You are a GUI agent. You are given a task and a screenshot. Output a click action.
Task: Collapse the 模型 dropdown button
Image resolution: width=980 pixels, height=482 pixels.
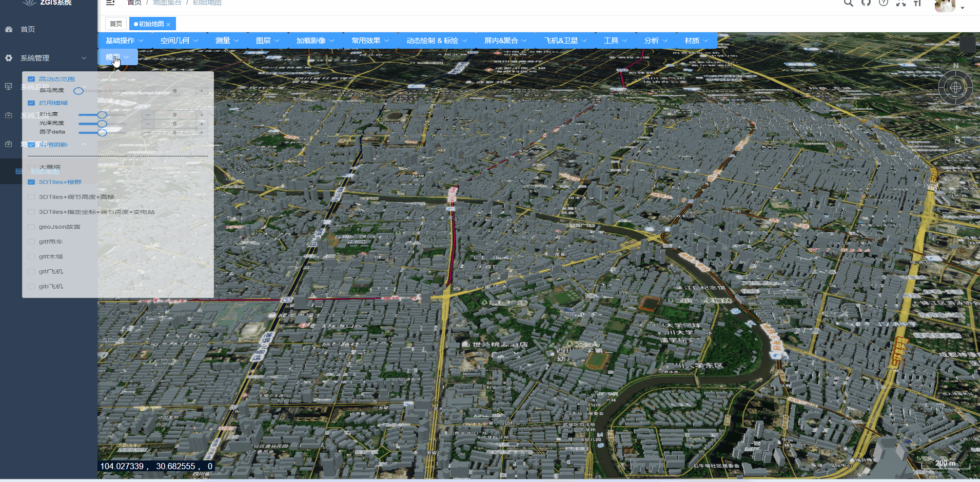point(117,57)
